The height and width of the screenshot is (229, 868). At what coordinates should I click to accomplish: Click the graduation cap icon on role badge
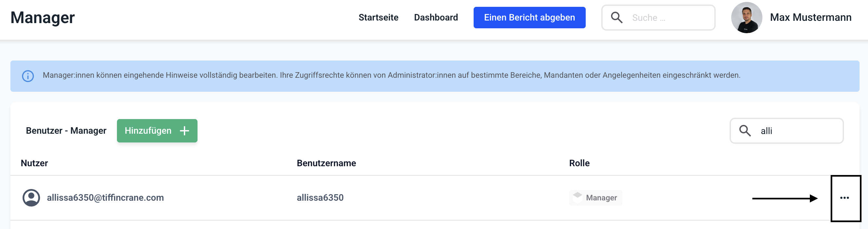[578, 196]
